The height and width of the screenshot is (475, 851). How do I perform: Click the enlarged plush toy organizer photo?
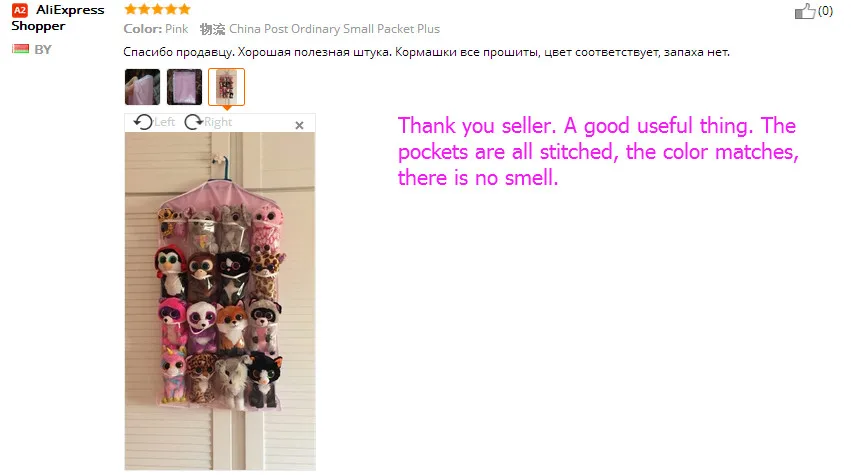(x=220, y=301)
